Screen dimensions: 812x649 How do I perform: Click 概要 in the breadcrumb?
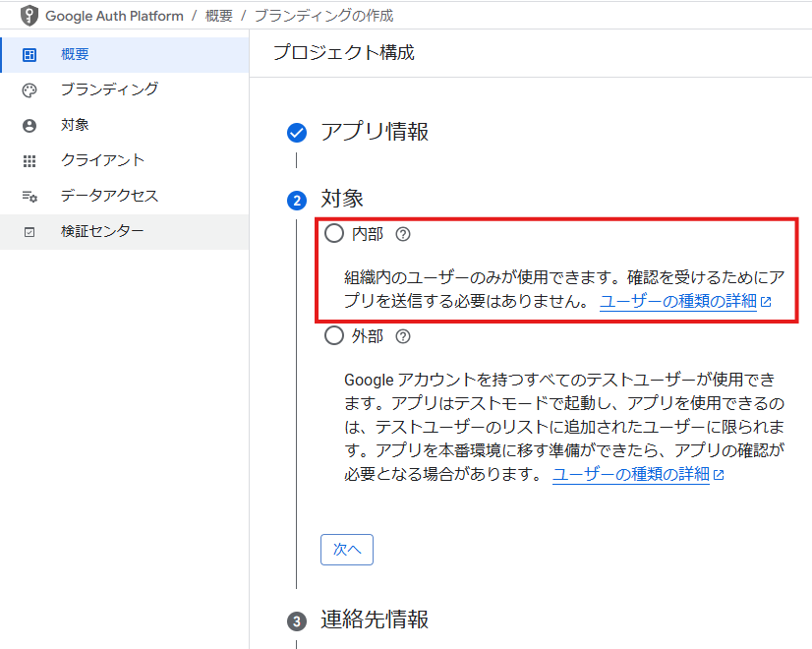pos(218,16)
